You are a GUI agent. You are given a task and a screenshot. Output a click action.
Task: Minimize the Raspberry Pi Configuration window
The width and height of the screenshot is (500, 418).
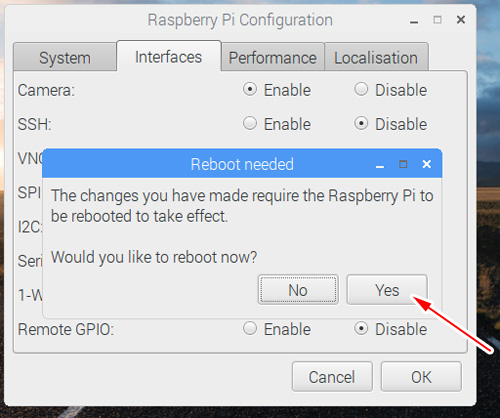pyautogui.click(x=414, y=22)
